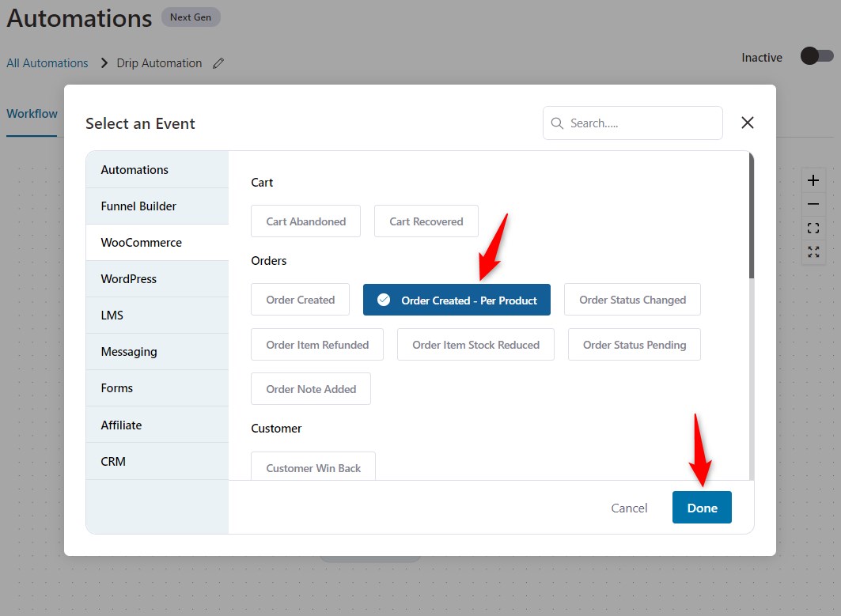The height and width of the screenshot is (616, 841).
Task: Click the Orders section heading
Action: point(269,260)
